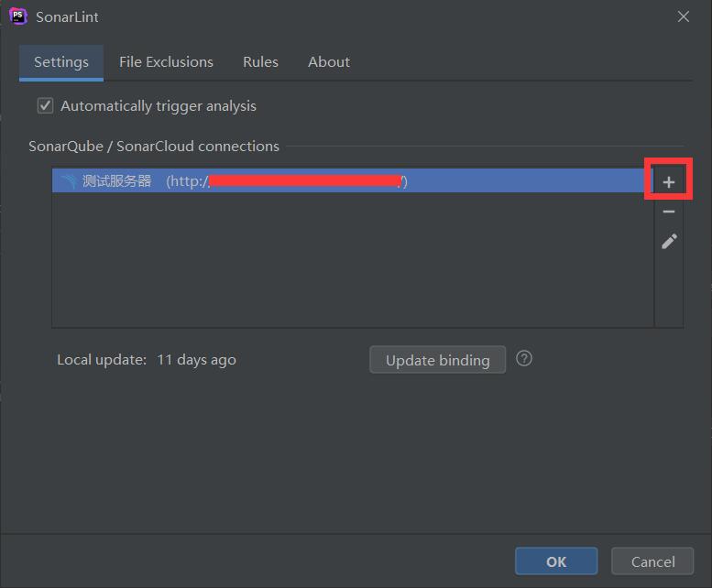Click the Update binding button
This screenshot has width=712, height=588.
tap(438, 360)
